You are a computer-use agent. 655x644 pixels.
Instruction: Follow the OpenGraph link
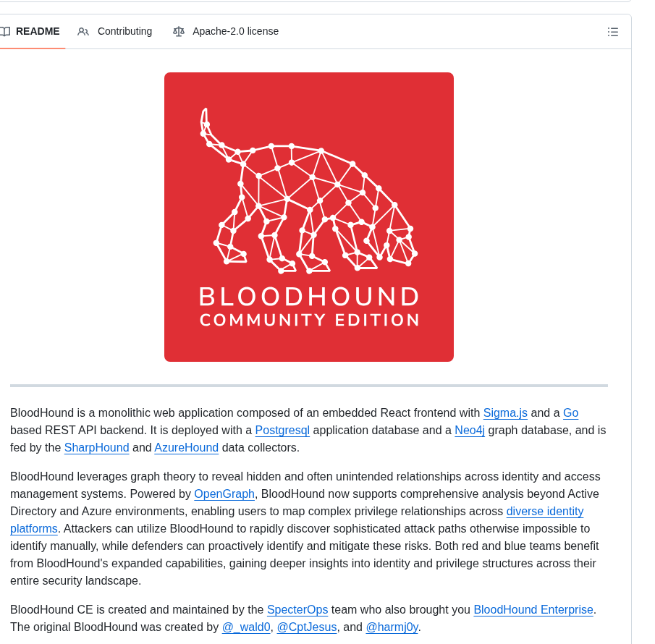(x=224, y=494)
